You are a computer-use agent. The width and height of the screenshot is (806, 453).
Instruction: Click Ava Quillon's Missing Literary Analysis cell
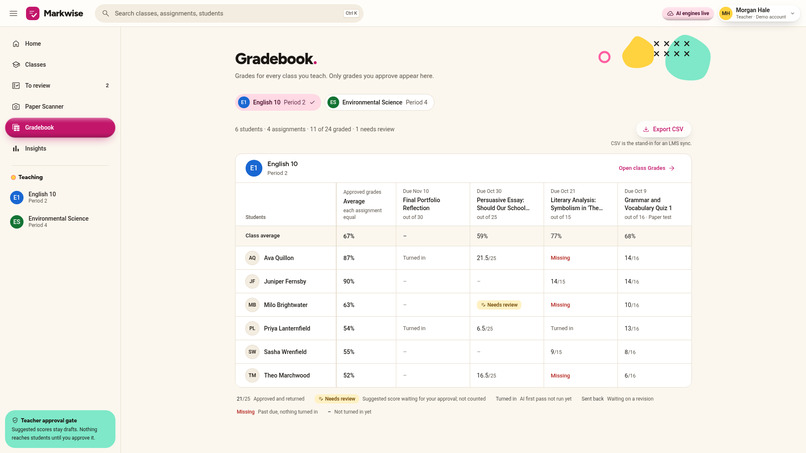point(560,258)
